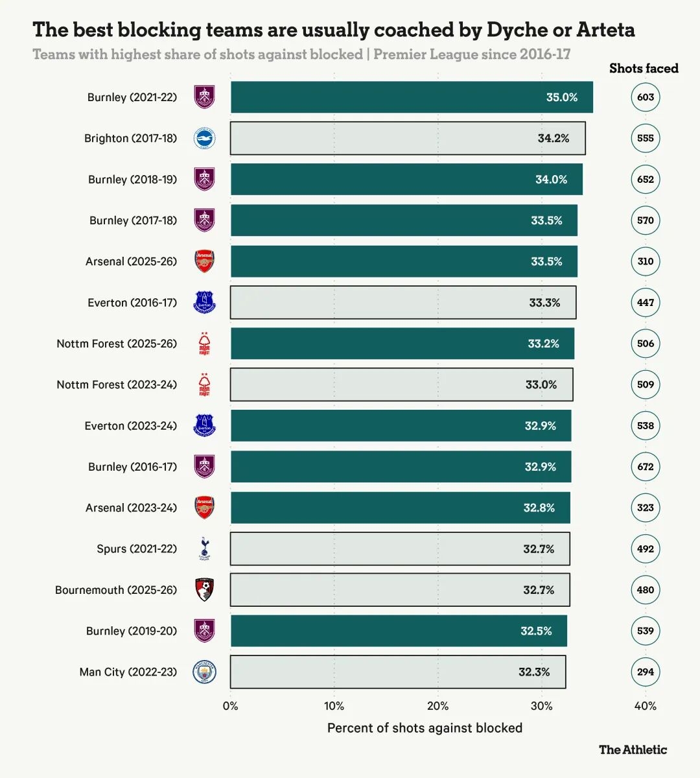
Task: Select the light 34.2% Brighton bar
Action: [x=408, y=138]
